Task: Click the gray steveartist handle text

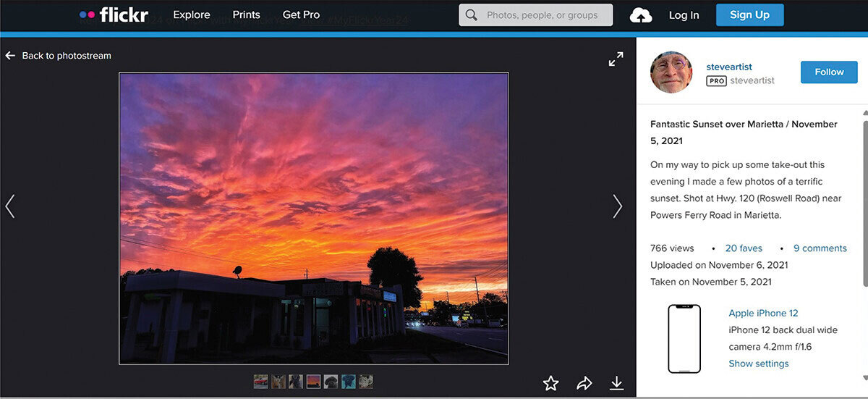Action: point(752,81)
